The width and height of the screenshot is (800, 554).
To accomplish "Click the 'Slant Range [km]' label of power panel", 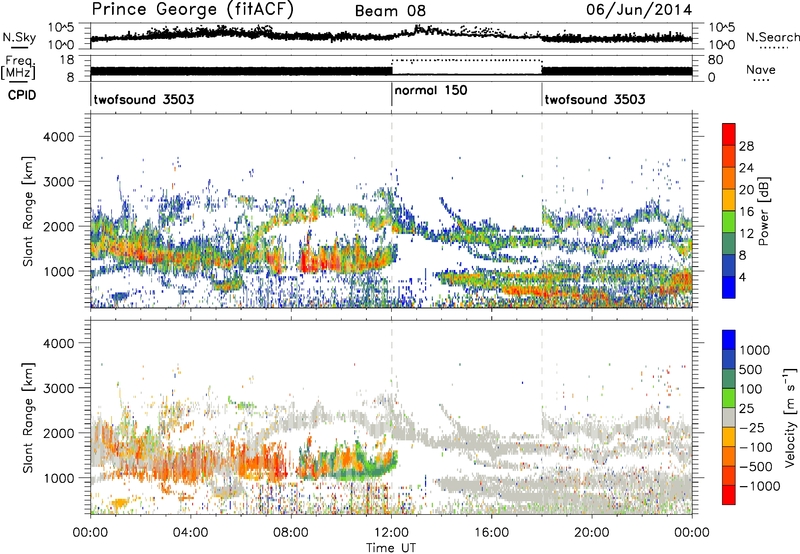I will point(29,211).
